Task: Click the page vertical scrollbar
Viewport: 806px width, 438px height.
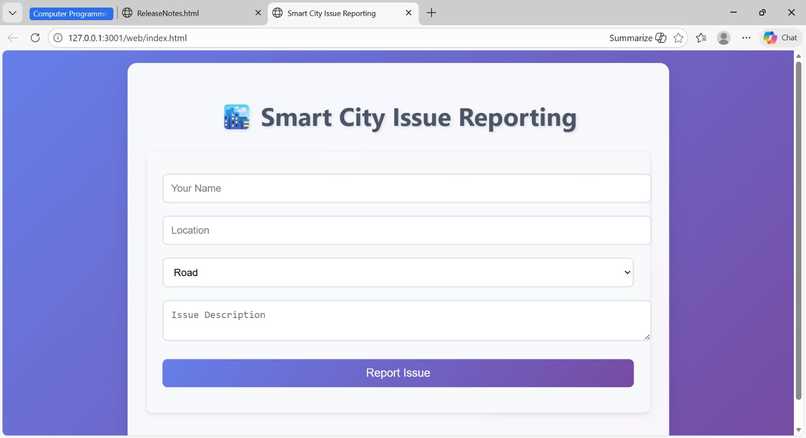Action: tap(798, 230)
